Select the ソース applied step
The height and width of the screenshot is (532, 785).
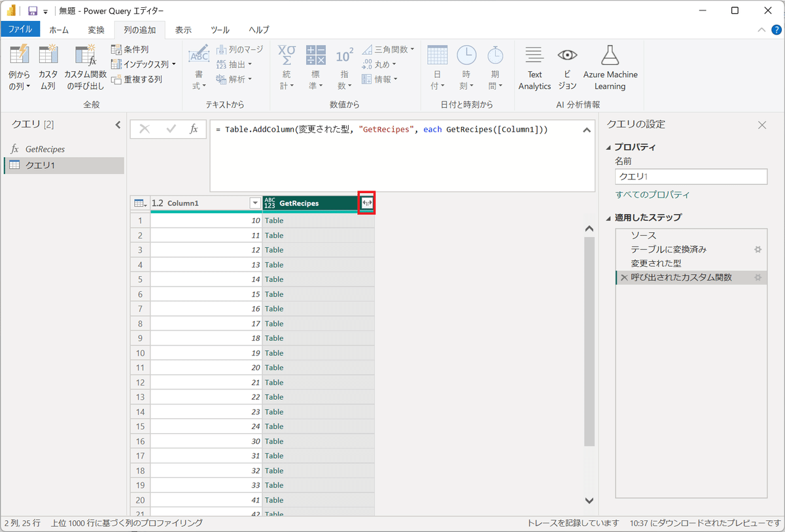tap(691, 235)
